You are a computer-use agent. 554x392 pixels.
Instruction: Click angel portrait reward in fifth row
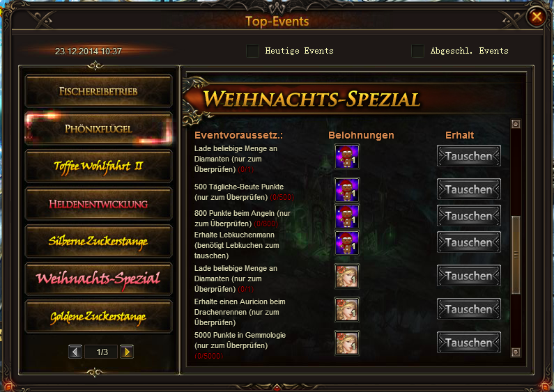click(347, 276)
